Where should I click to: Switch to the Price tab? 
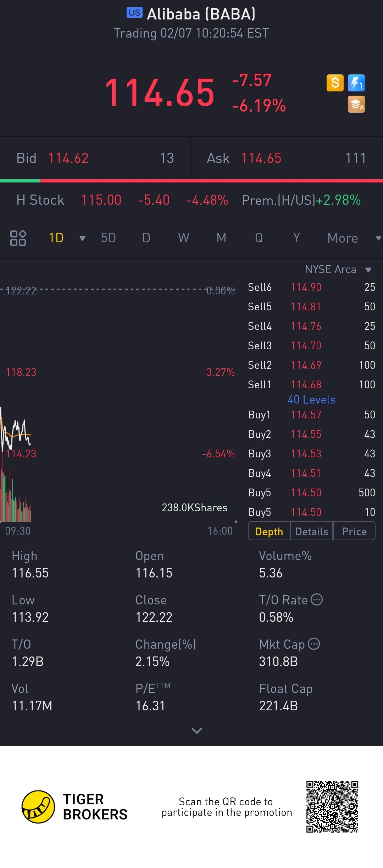coord(354,531)
